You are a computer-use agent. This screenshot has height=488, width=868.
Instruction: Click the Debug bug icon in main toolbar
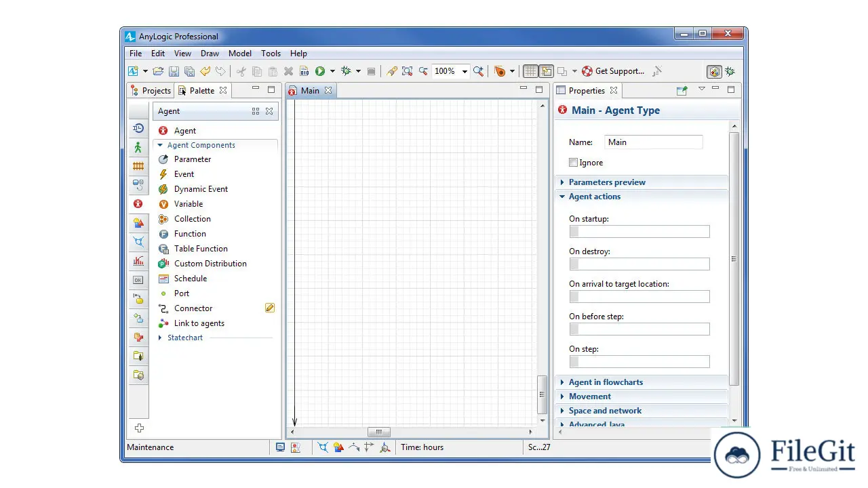(x=346, y=71)
